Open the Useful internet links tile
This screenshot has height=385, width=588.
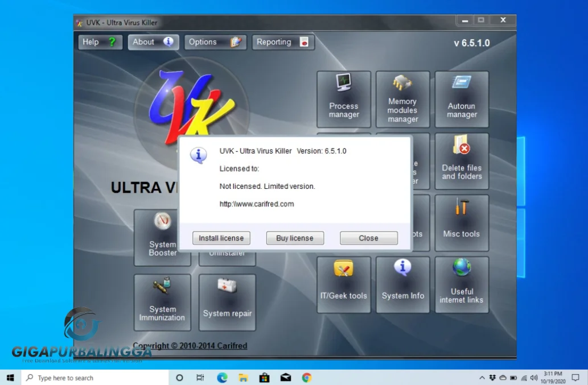pyautogui.click(x=462, y=285)
